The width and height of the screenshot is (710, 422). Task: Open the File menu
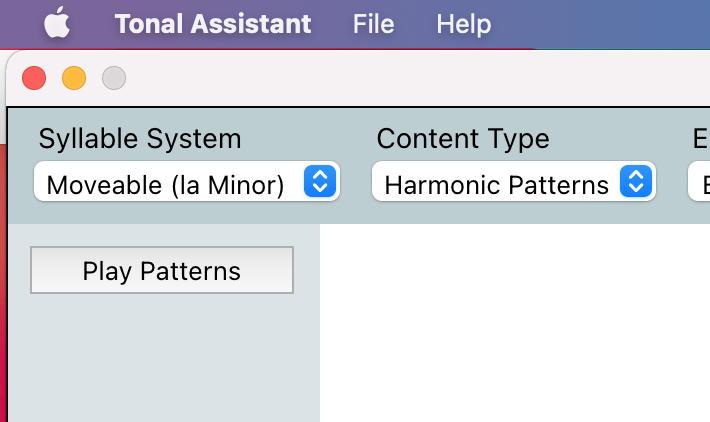click(373, 24)
